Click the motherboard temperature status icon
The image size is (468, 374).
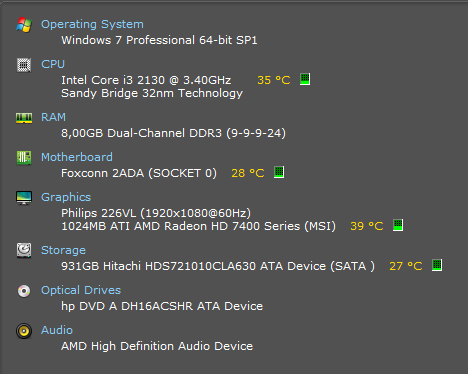tap(279, 172)
